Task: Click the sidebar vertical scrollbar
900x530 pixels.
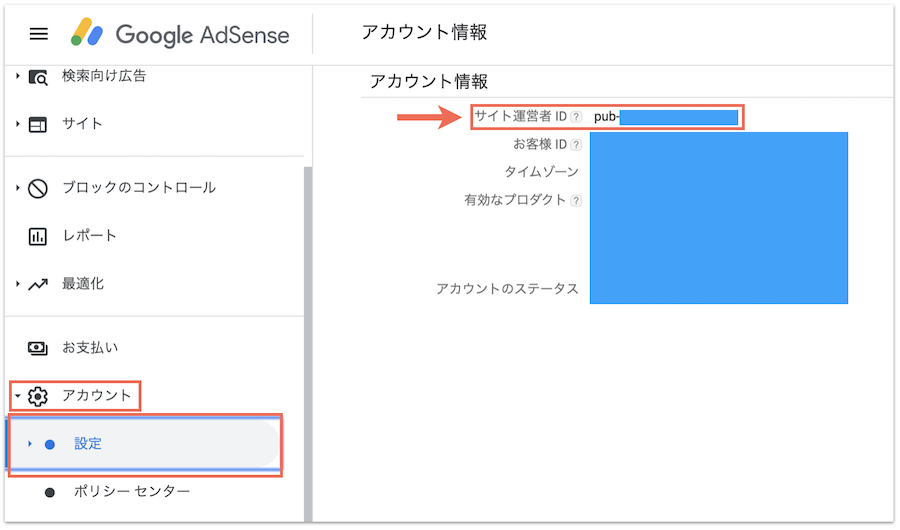Action: [308, 340]
